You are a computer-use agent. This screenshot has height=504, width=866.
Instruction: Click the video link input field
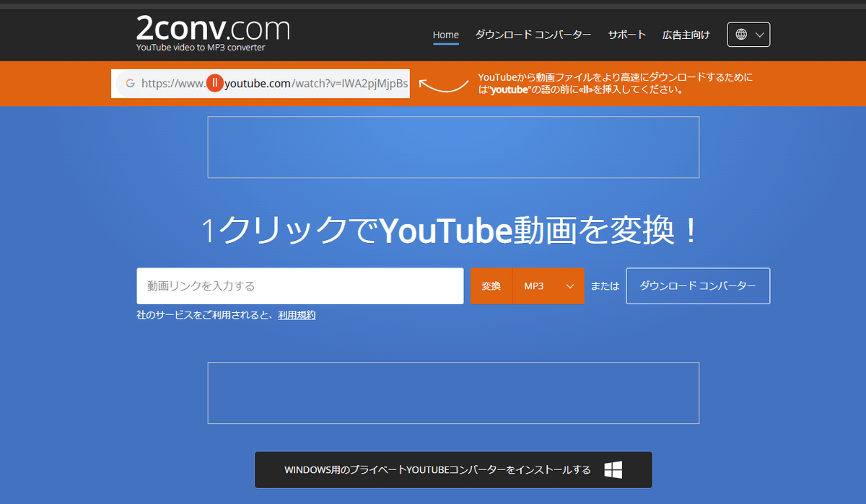click(300, 286)
